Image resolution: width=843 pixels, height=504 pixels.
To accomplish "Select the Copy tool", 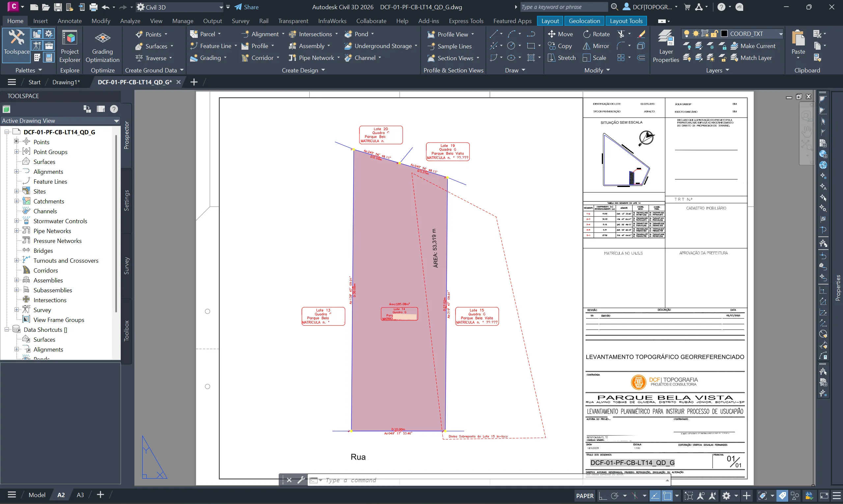I will (x=560, y=46).
